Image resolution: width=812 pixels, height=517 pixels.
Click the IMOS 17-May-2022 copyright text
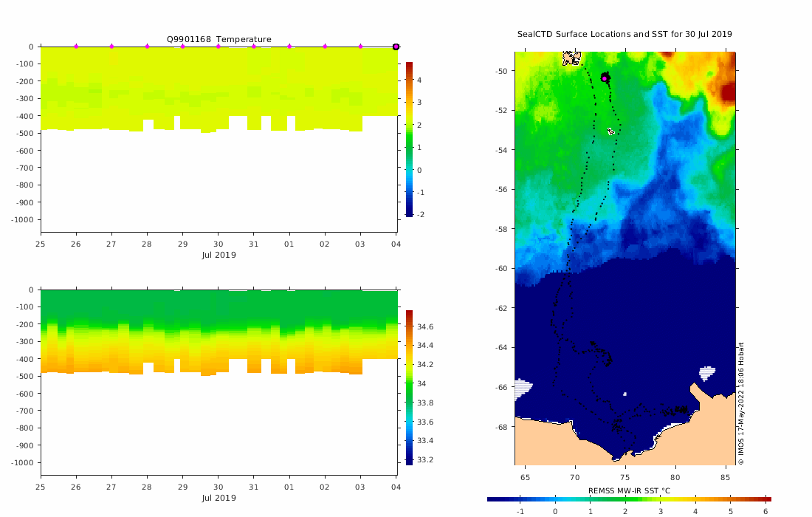pos(741,403)
